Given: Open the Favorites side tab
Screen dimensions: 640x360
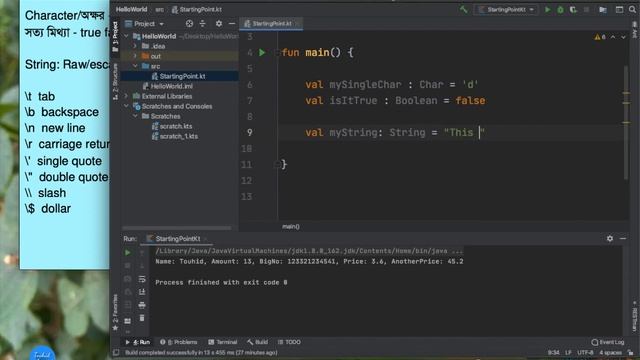Looking at the screenshot, I should point(115,312).
